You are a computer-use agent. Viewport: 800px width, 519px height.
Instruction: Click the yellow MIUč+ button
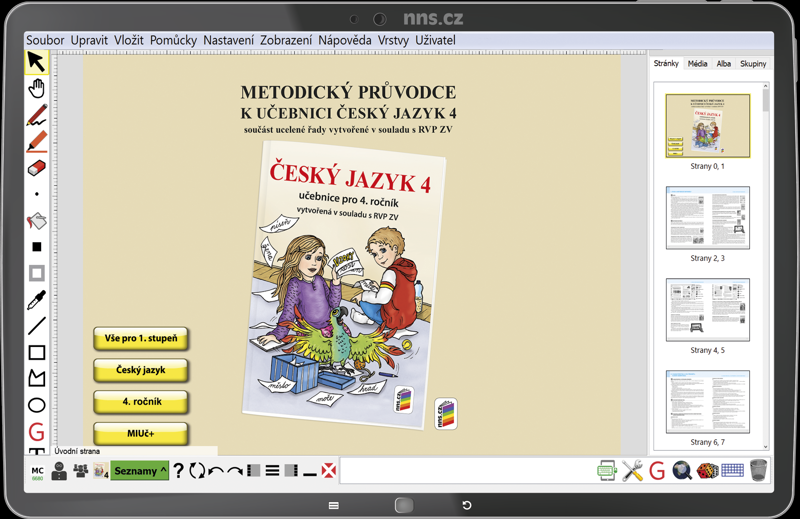coord(141,434)
